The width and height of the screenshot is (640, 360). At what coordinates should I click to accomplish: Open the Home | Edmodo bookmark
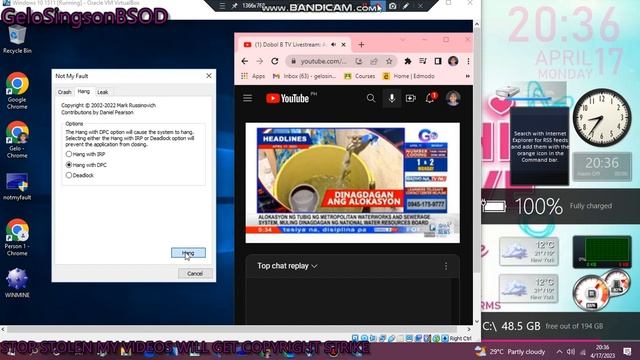coord(409,76)
